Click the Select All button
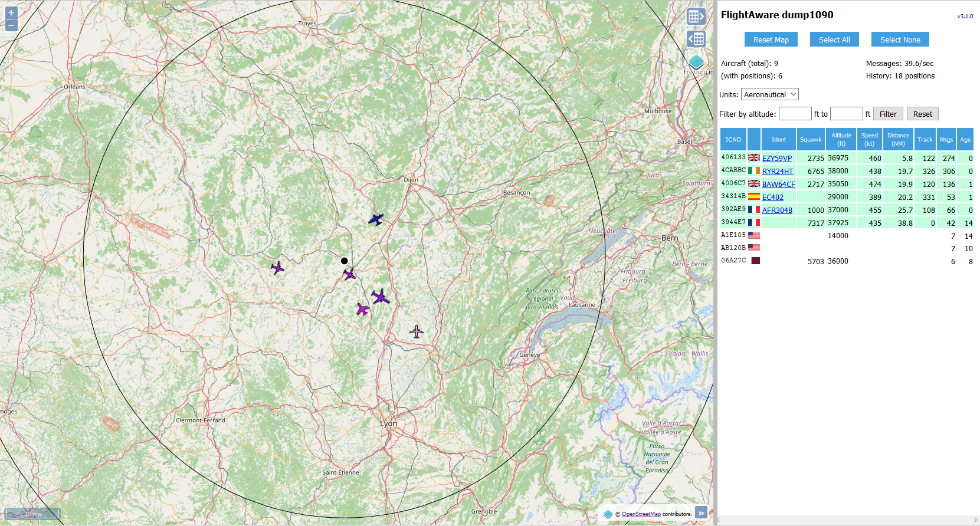The height and width of the screenshot is (526, 980). (x=834, y=40)
